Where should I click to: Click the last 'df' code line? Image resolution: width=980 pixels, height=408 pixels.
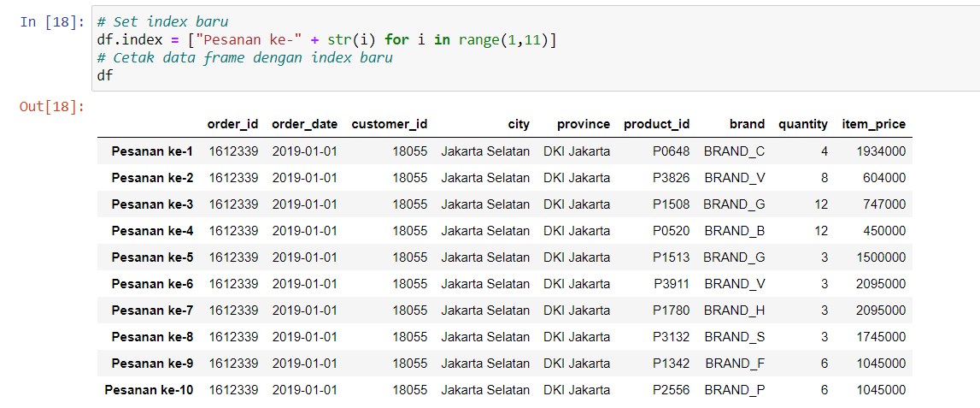pyautogui.click(x=105, y=76)
